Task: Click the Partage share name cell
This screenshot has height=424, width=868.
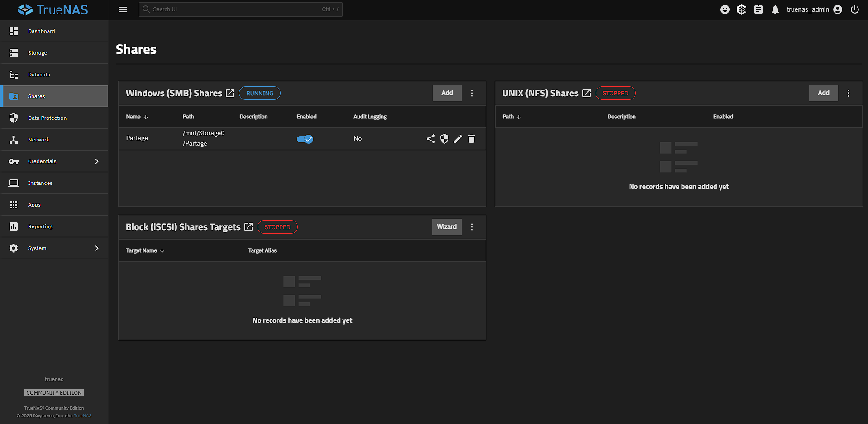Action: [x=137, y=138]
